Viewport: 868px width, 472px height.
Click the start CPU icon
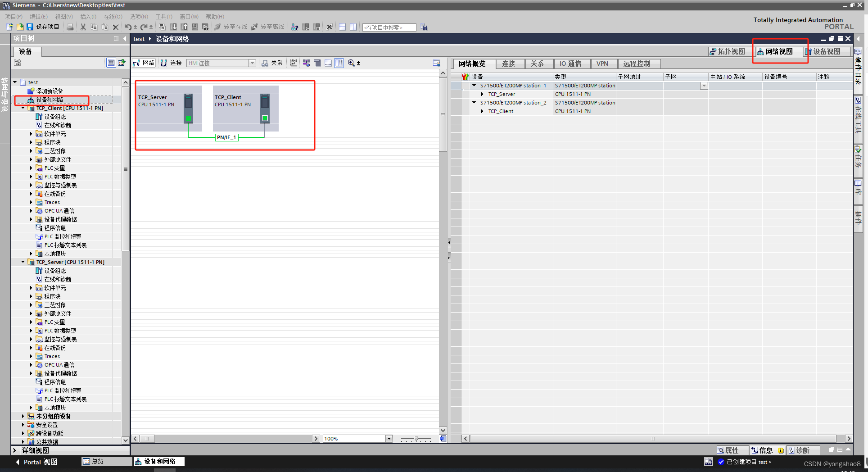[x=306, y=27]
